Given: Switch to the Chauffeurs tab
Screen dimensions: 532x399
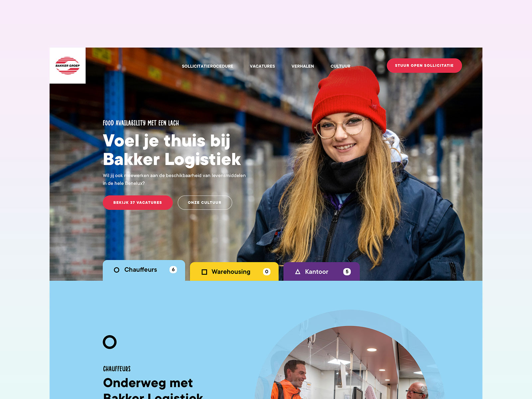Looking at the screenshot, I should [144, 270].
